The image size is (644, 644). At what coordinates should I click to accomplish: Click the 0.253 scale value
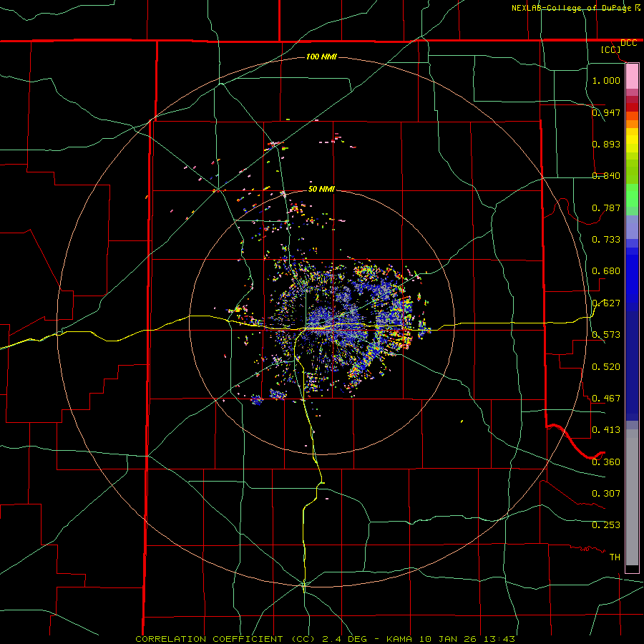pos(606,525)
